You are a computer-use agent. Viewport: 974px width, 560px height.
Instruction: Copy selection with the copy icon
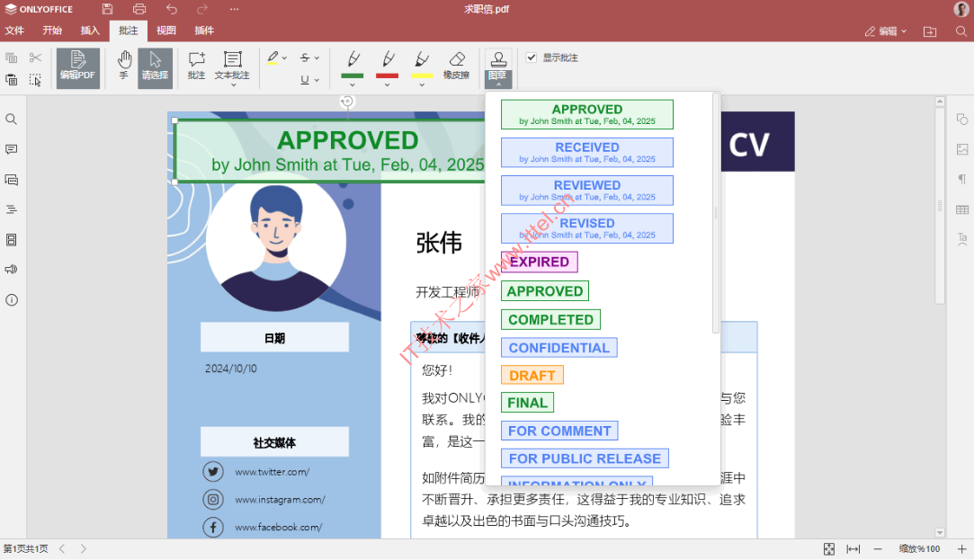(11, 58)
